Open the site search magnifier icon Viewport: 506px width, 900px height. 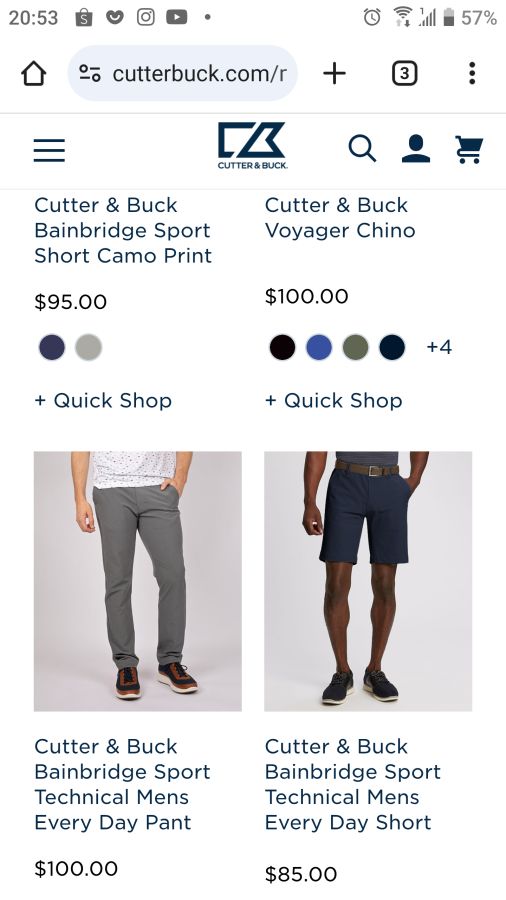click(363, 149)
